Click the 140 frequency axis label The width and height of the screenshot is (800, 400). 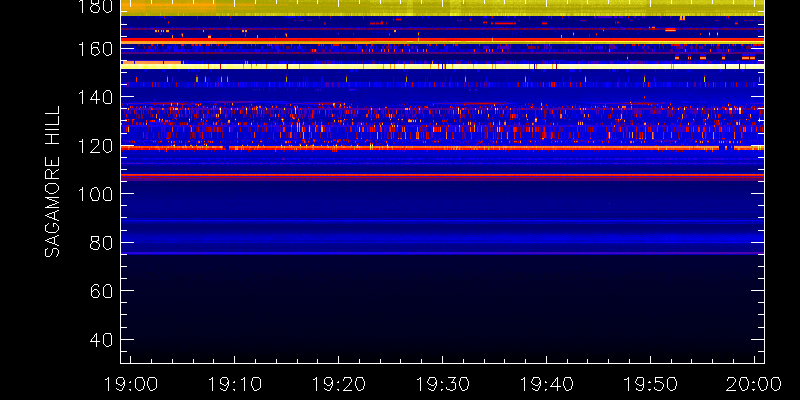[95, 97]
